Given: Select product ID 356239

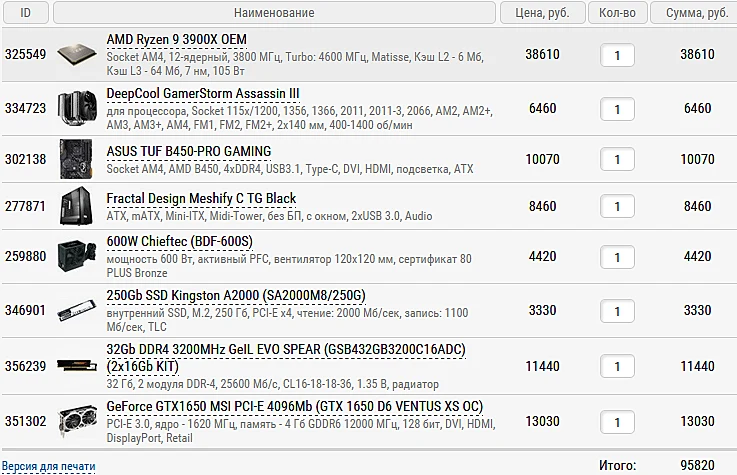Looking at the screenshot, I should pyautogui.click(x=25, y=366).
